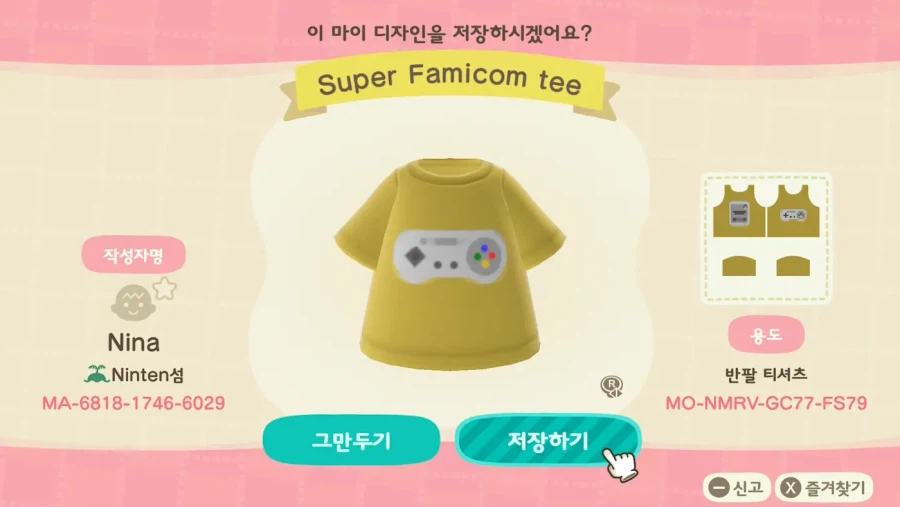Click the 저장하기 save button
900x507 pixels.
tap(548, 440)
